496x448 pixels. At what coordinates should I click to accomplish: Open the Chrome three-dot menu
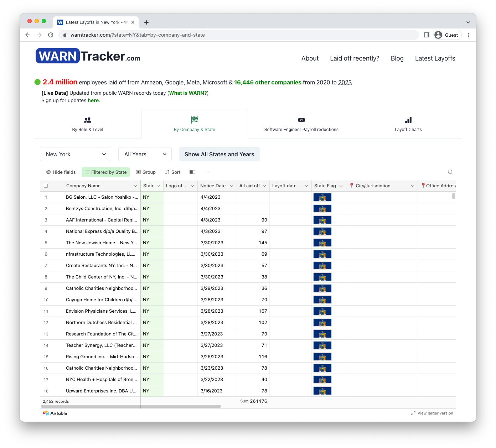pyautogui.click(x=468, y=35)
